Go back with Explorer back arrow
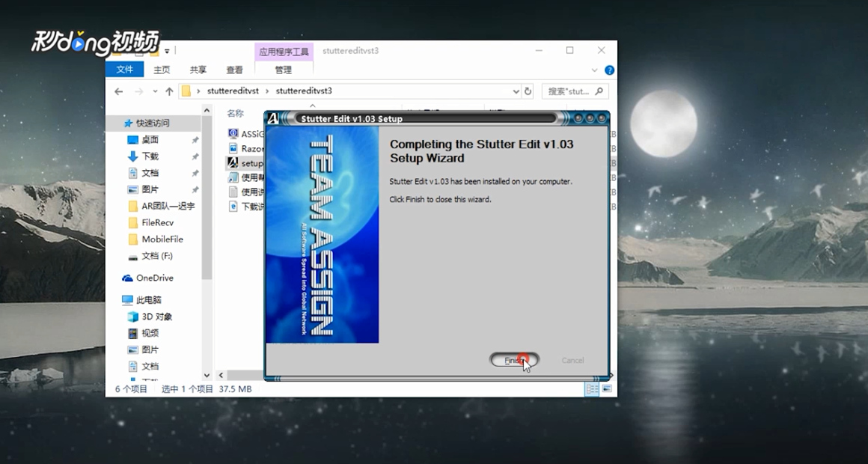This screenshot has height=464, width=868. (x=118, y=91)
